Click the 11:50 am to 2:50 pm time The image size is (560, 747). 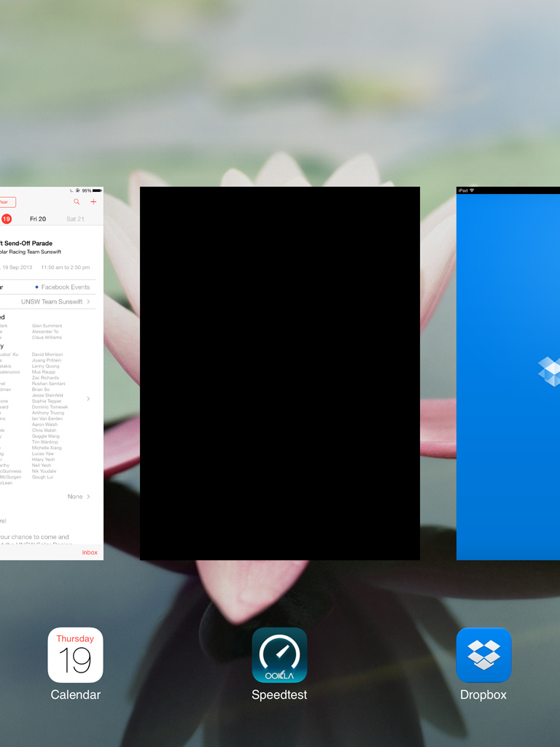point(65,267)
